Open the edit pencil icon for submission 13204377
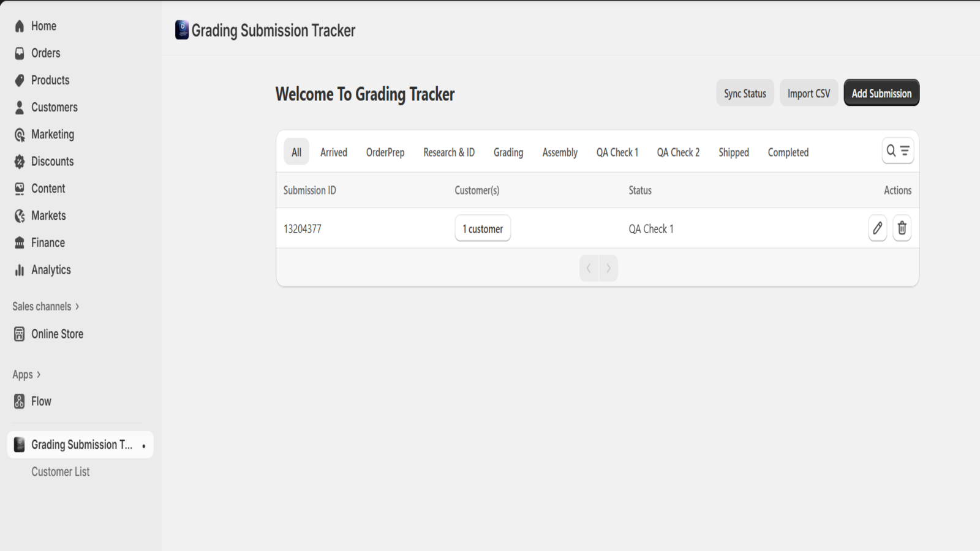Viewport: 980px width, 551px height. click(x=877, y=228)
